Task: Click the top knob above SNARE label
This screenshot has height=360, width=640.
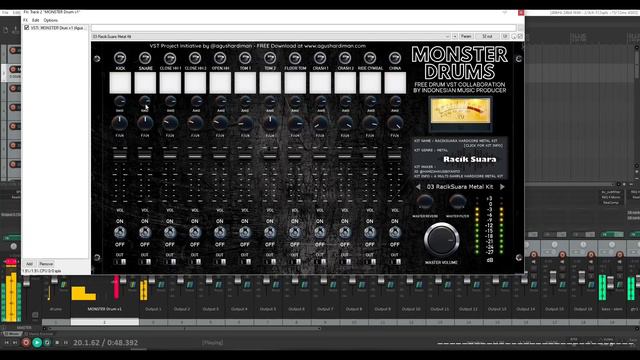Action: [x=145, y=58]
